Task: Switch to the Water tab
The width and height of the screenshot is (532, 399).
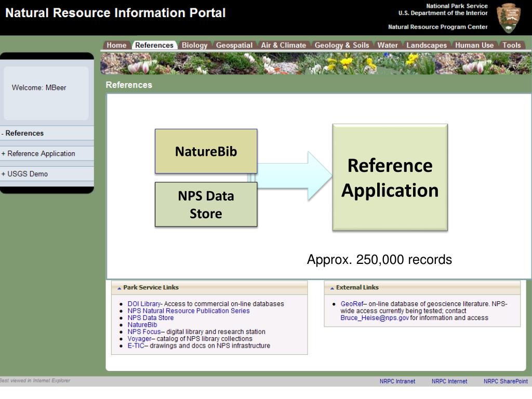Action: coord(388,45)
